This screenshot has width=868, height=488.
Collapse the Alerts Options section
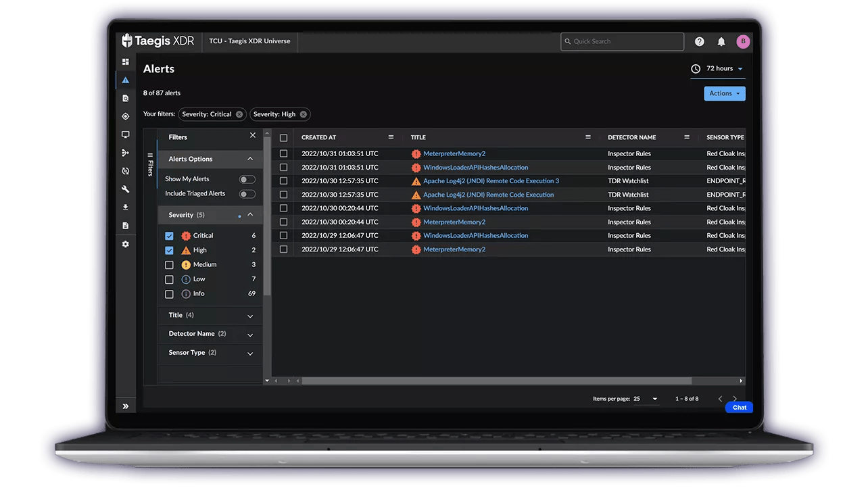(250, 159)
